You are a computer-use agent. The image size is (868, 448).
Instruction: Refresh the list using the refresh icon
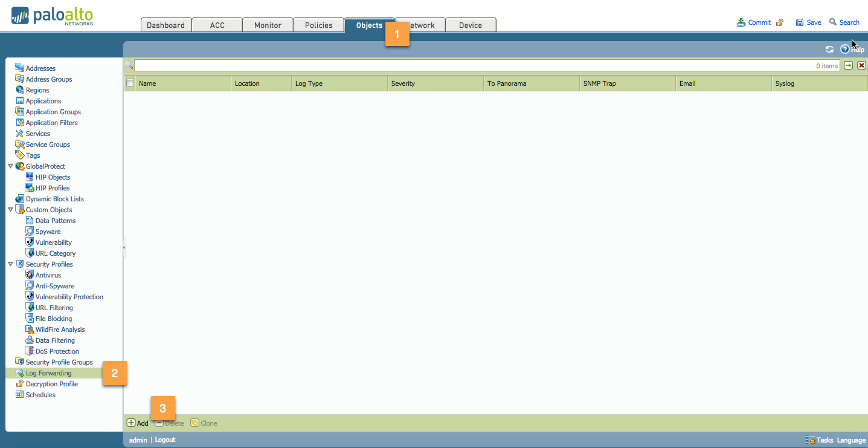[x=829, y=49]
